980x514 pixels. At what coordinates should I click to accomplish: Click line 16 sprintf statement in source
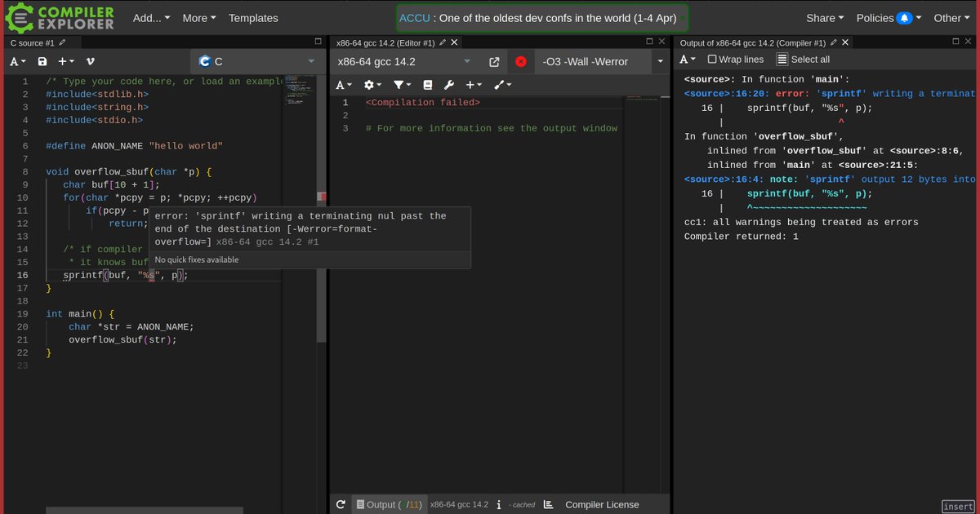click(126, 275)
